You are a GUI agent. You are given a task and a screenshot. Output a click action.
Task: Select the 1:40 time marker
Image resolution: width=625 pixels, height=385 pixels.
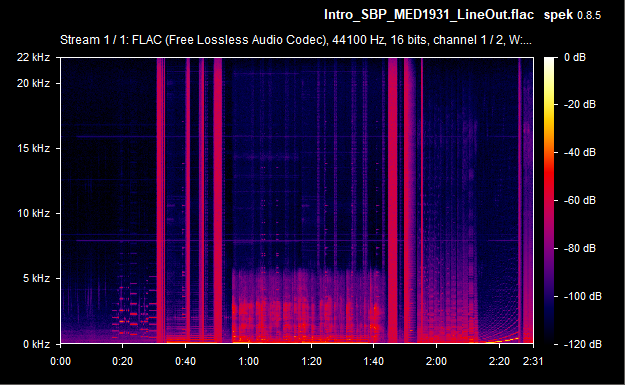[x=373, y=361]
